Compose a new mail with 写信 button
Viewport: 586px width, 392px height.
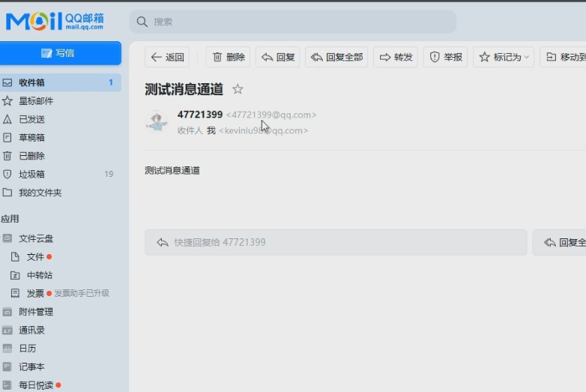61,53
